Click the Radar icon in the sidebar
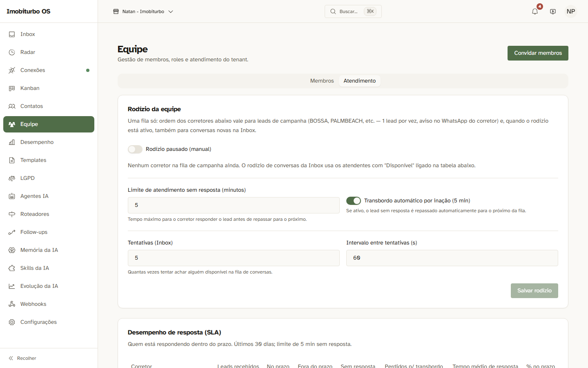 (12, 52)
